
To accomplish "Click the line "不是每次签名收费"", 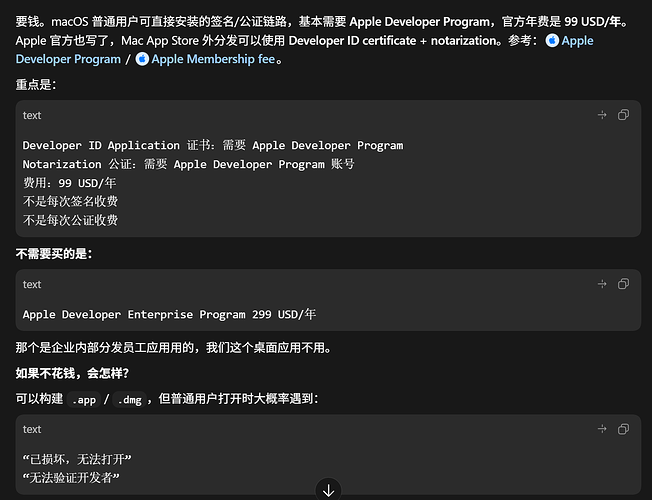I will click(70, 202).
